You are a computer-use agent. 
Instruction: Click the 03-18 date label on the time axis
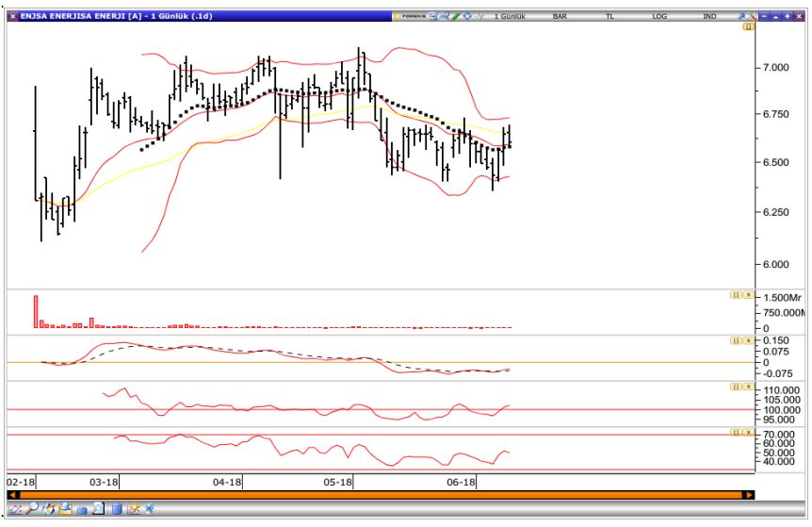(x=104, y=482)
